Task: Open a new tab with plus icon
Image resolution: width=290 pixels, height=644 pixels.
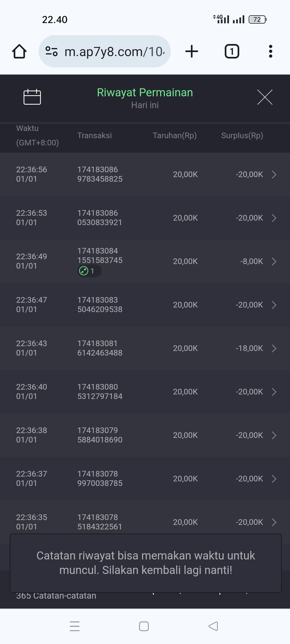Action: point(192,51)
